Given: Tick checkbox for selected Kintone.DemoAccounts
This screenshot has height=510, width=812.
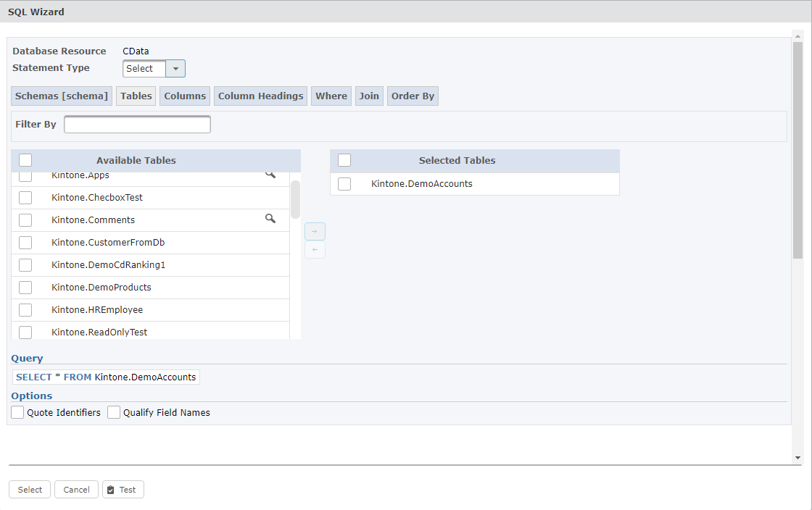Looking at the screenshot, I should click(344, 183).
